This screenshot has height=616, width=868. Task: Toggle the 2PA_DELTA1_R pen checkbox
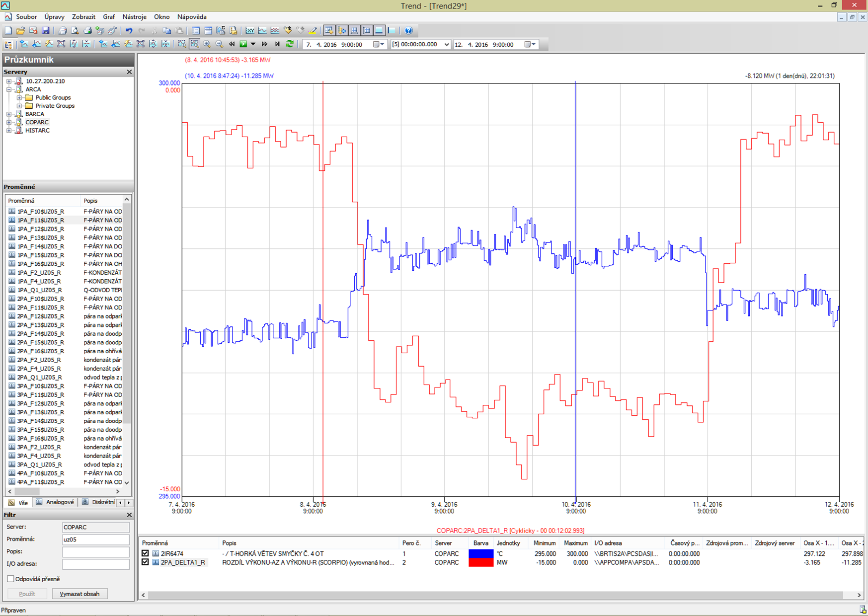pos(145,562)
